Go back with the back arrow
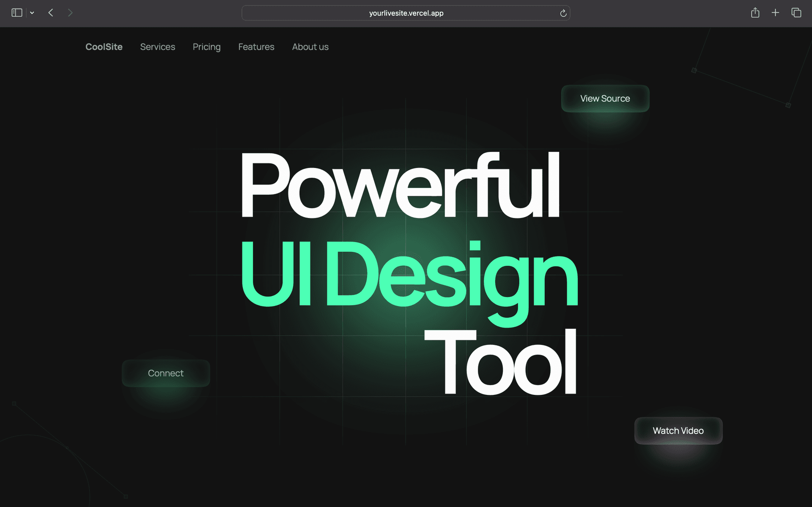 click(x=51, y=13)
